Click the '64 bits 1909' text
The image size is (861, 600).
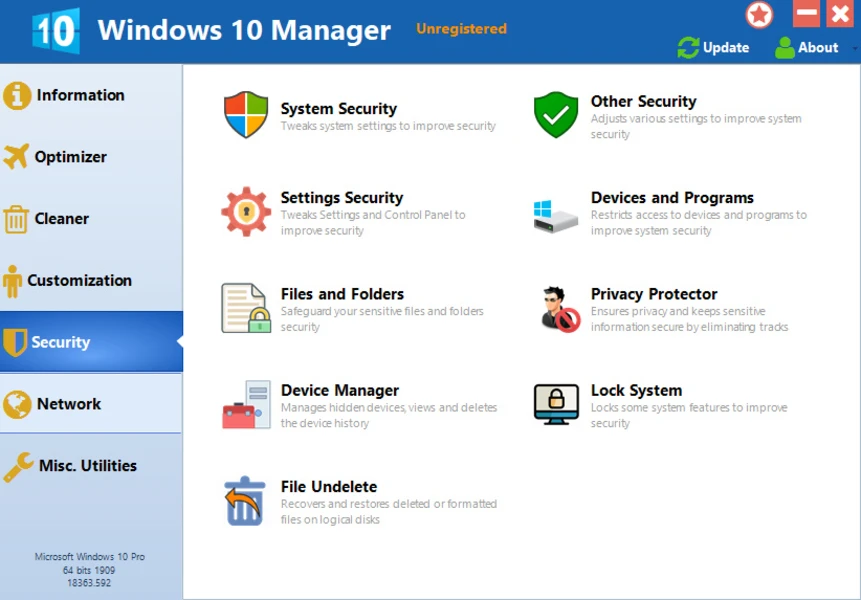pyautogui.click(x=89, y=570)
